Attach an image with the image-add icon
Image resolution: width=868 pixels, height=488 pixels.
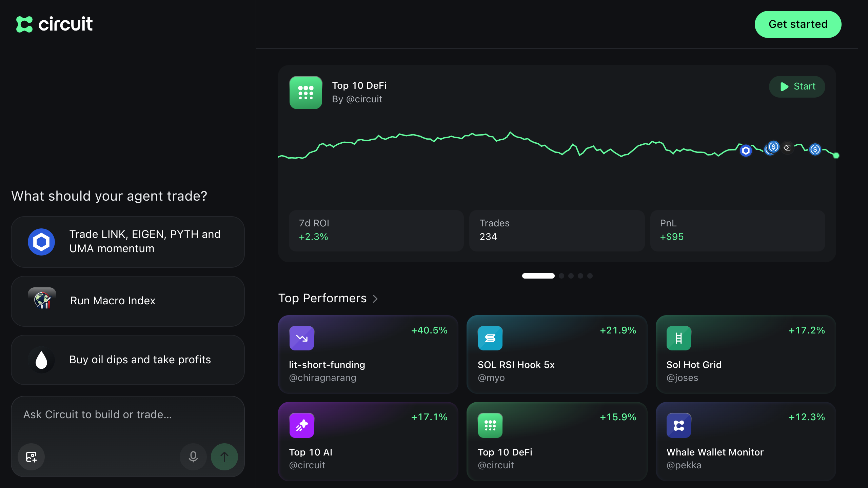pyautogui.click(x=31, y=457)
